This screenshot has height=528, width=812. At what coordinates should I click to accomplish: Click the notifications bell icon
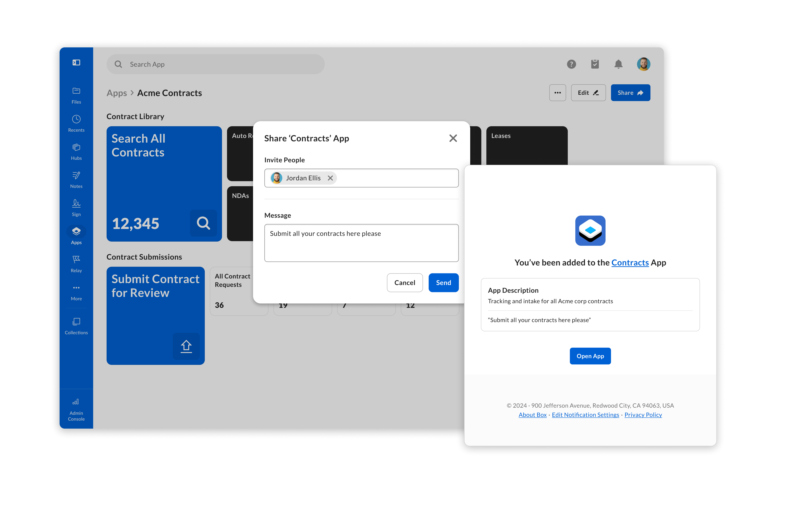(x=618, y=64)
